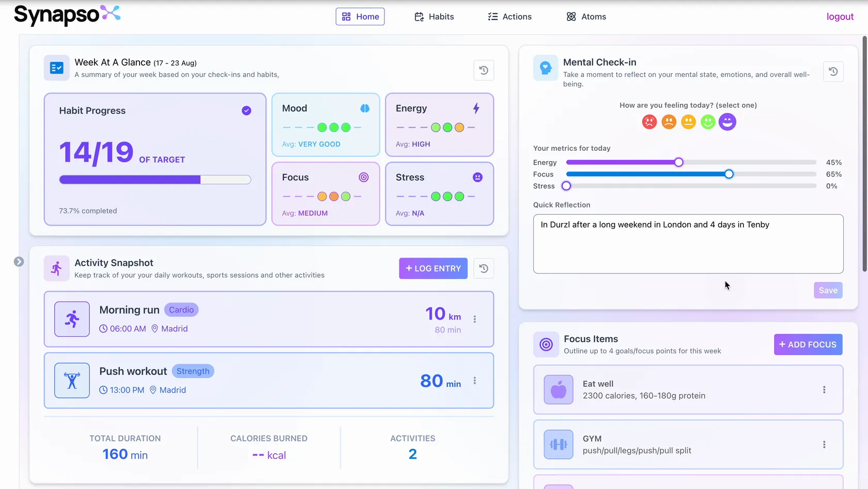Click the Focus Items target icon
The image size is (868, 489).
point(546,344)
